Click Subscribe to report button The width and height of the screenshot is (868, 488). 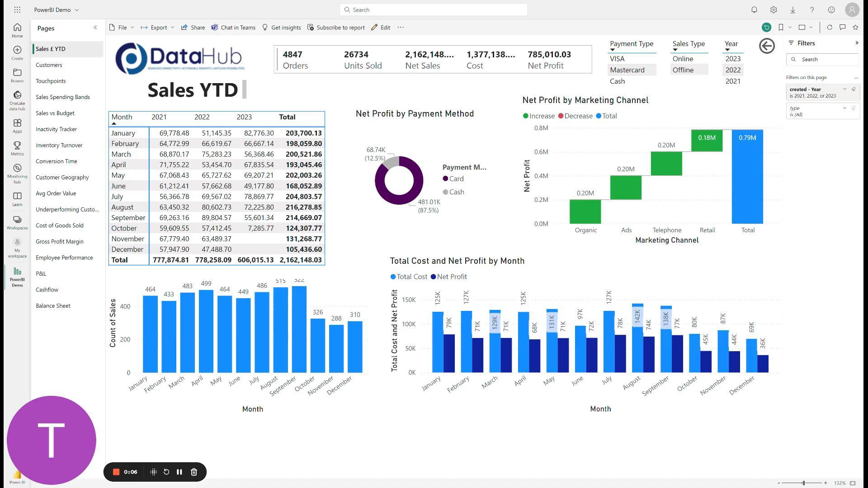click(x=336, y=28)
